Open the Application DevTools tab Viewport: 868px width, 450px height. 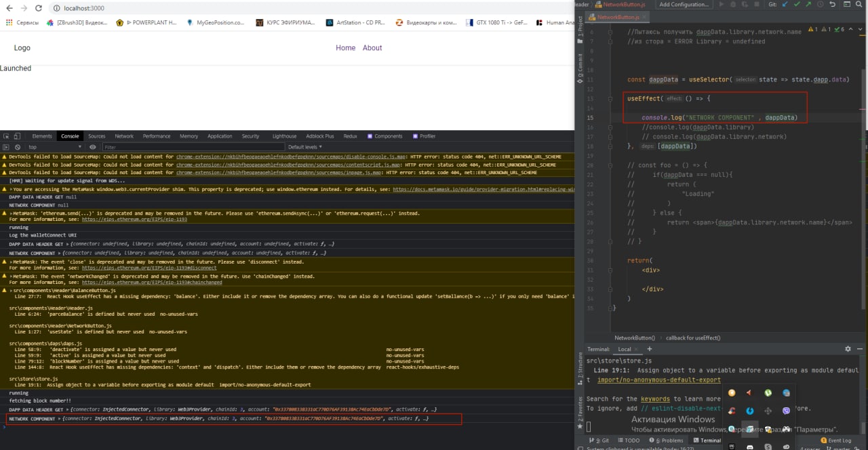(220, 136)
